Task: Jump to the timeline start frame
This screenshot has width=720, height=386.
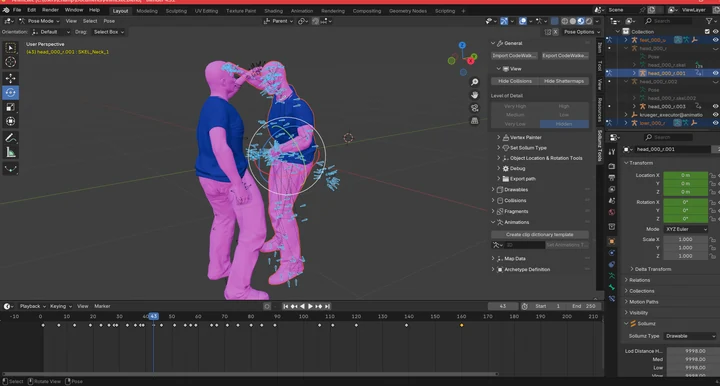Action: click(286, 306)
